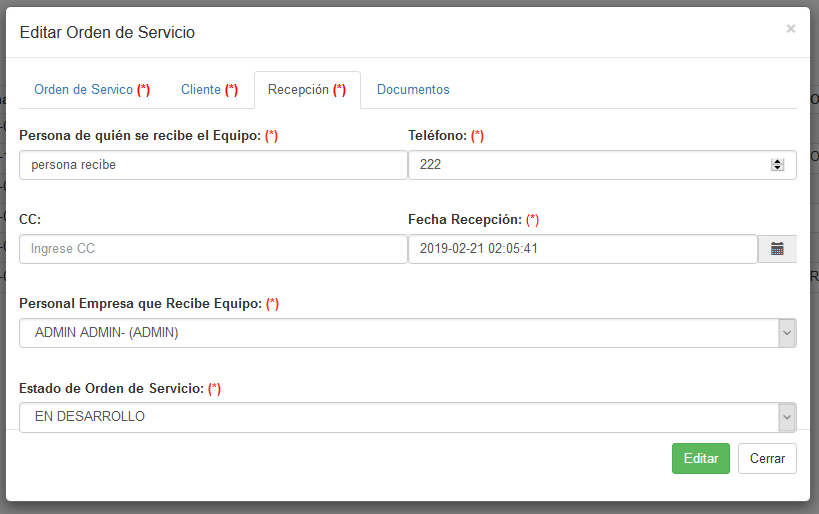Expand Personal Empresa que Recibe Equipo dropdown
The image size is (819, 514).
pos(787,333)
